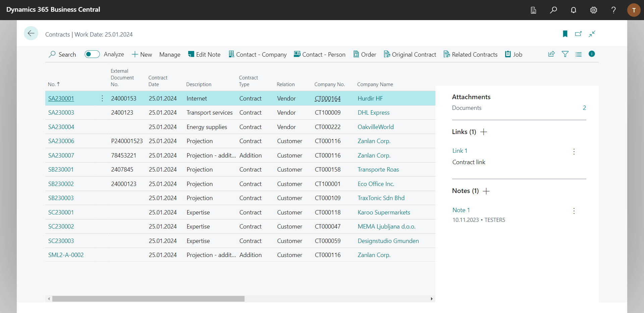The image size is (644, 313).
Task: Click the magnifier search icon in header
Action: (x=553, y=10)
